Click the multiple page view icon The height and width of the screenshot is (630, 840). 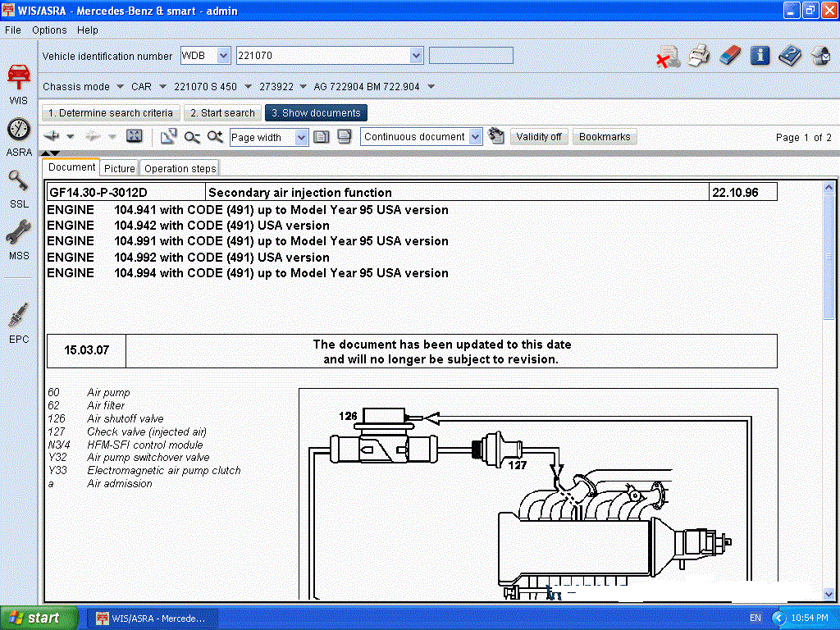345,137
